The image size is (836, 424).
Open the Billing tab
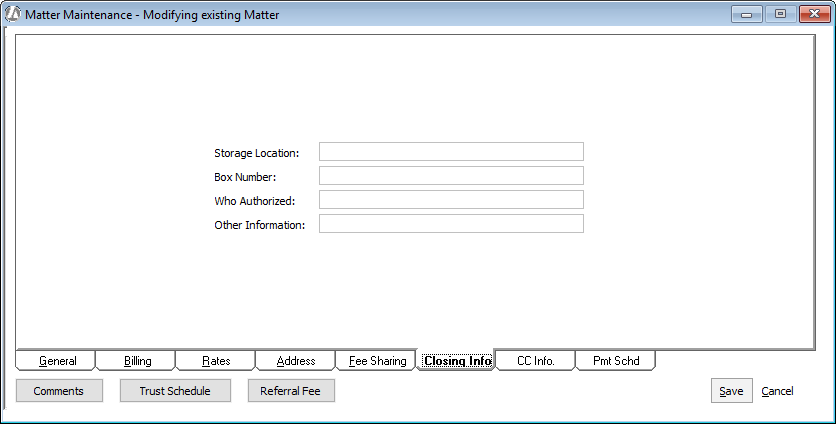click(x=136, y=361)
